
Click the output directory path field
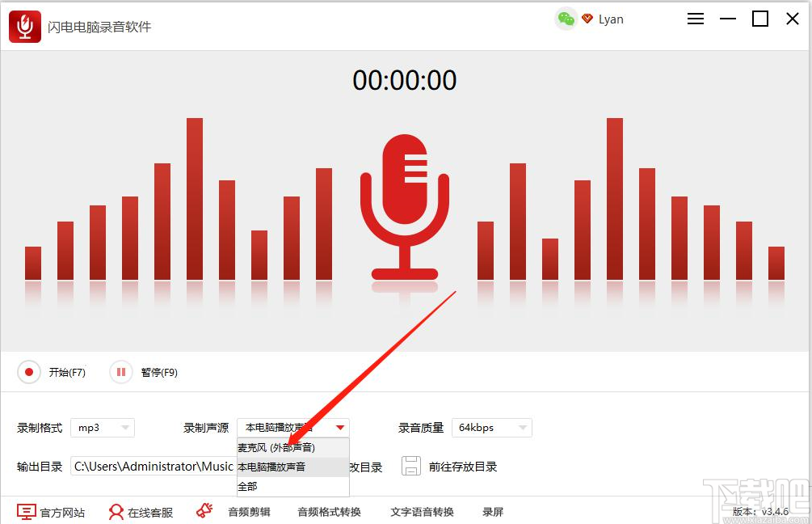pyautogui.click(x=154, y=466)
